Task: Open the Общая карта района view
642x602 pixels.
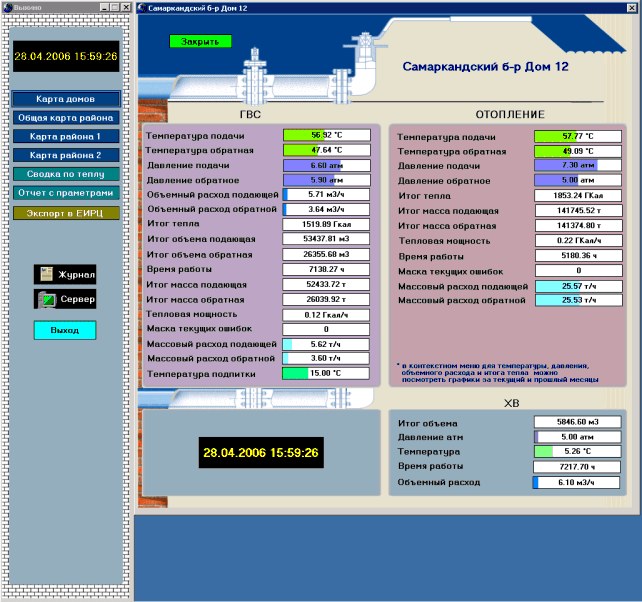Action: (65, 118)
